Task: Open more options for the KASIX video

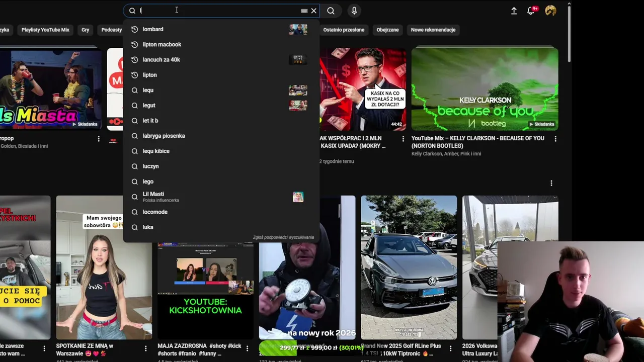Action: coord(403,139)
